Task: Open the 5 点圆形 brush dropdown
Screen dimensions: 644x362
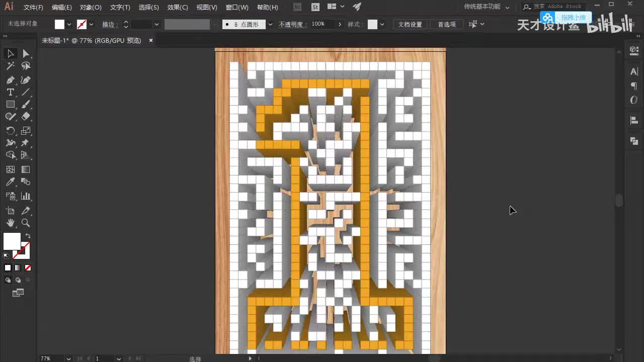Action: point(270,24)
